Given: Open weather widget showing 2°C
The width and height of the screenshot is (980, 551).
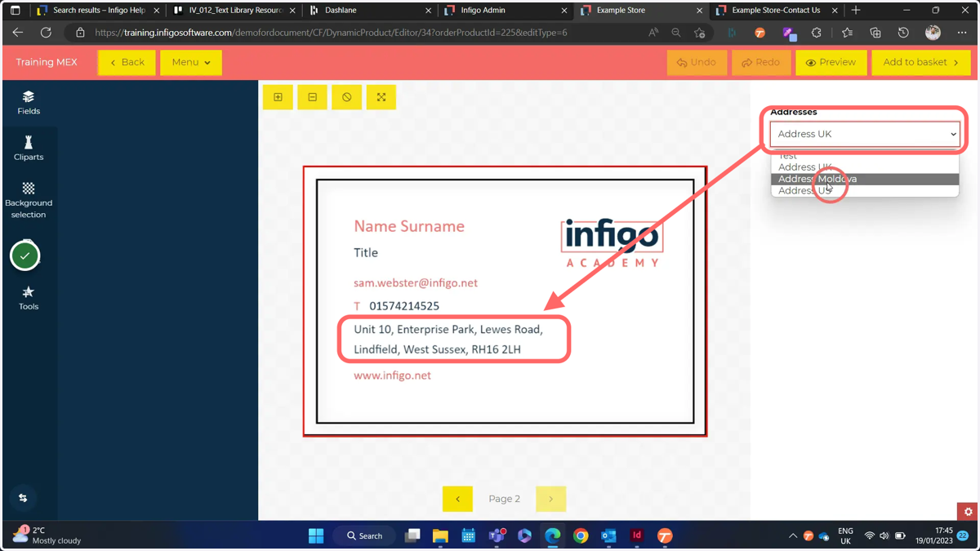Looking at the screenshot, I should [x=47, y=535].
